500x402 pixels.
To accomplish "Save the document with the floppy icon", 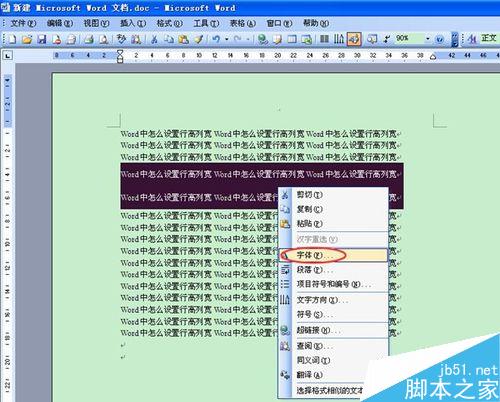I will point(42,39).
